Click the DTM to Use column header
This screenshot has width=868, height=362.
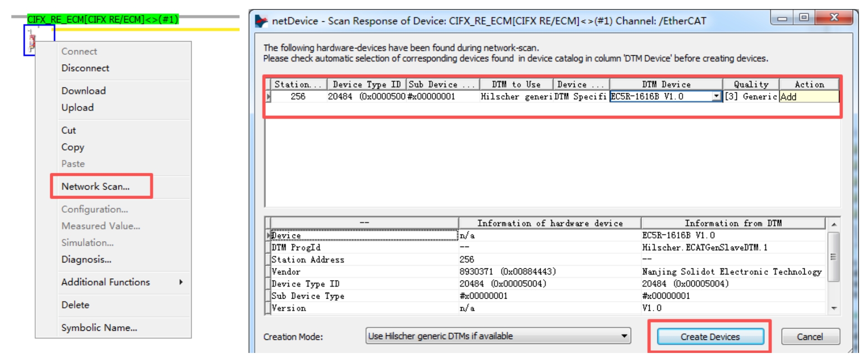(516, 85)
